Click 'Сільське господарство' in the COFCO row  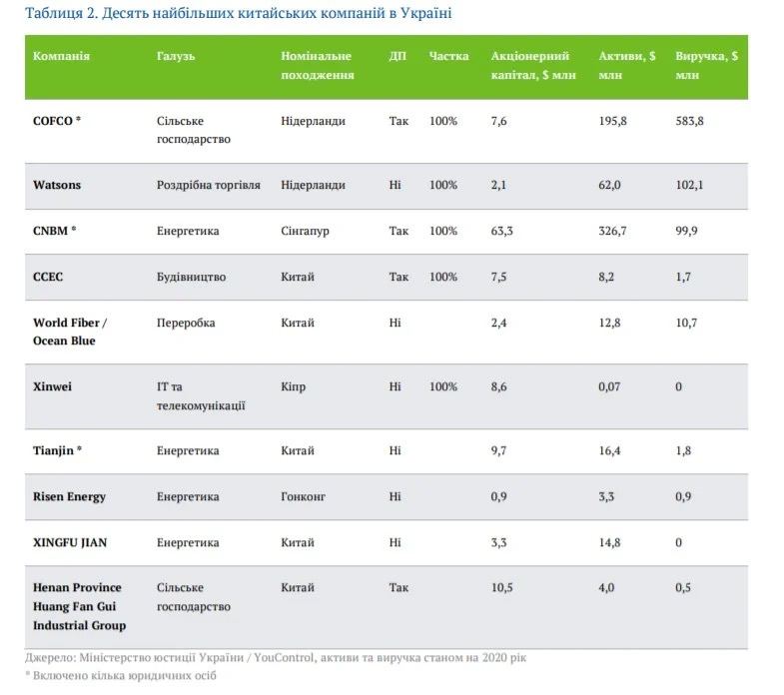(x=193, y=130)
